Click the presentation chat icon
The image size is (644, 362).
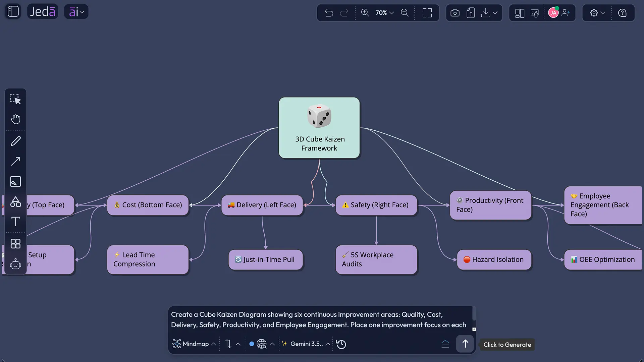(x=535, y=13)
